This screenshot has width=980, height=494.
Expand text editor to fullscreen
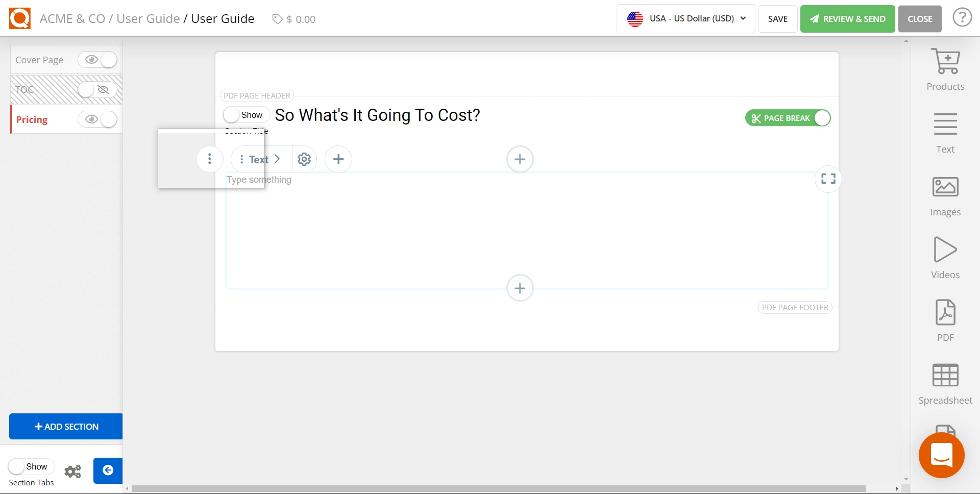click(828, 179)
